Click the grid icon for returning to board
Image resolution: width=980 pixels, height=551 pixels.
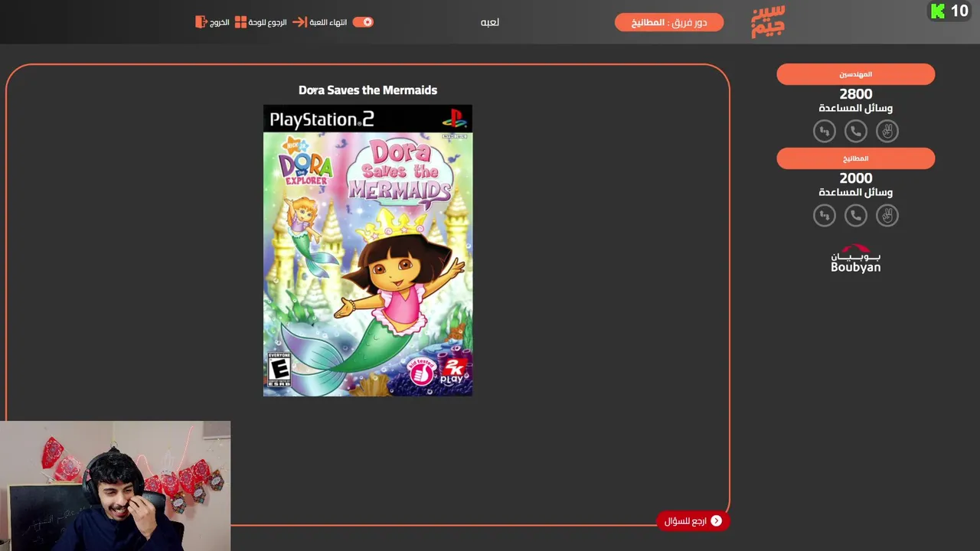[x=240, y=22]
